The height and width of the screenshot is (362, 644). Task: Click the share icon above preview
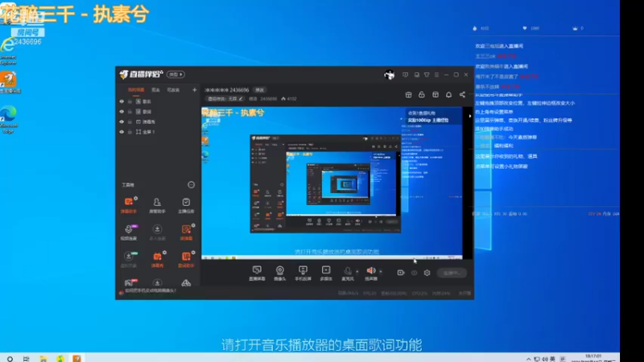click(x=462, y=95)
